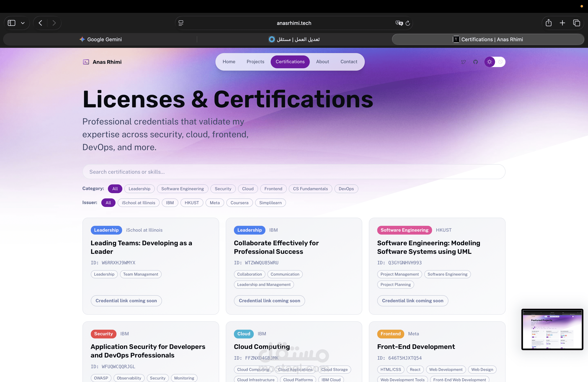This screenshot has width=588, height=382.
Task: Go back with the browser back arrow
Action: pyautogui.click(x=40, y=23)
